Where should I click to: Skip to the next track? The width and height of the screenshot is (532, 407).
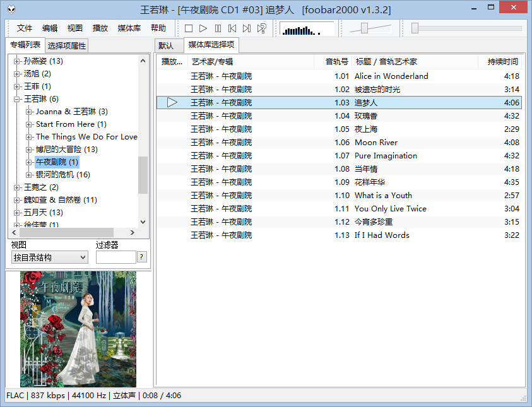point(247,28)
